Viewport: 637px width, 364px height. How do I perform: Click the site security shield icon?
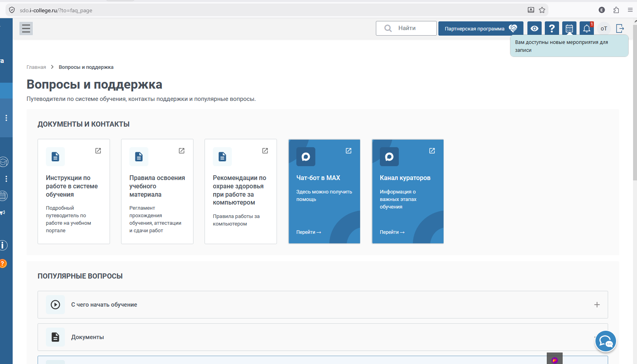12,10
